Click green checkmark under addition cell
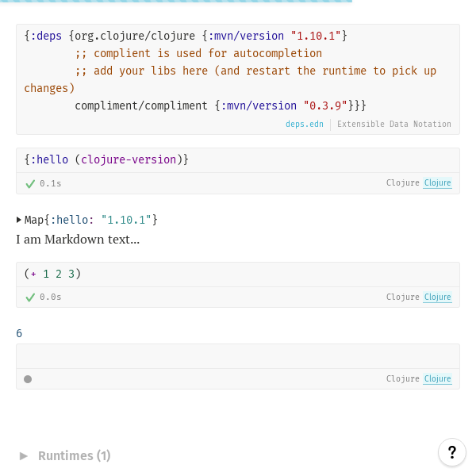Screen dimensions: 476x476 [30, 297]
